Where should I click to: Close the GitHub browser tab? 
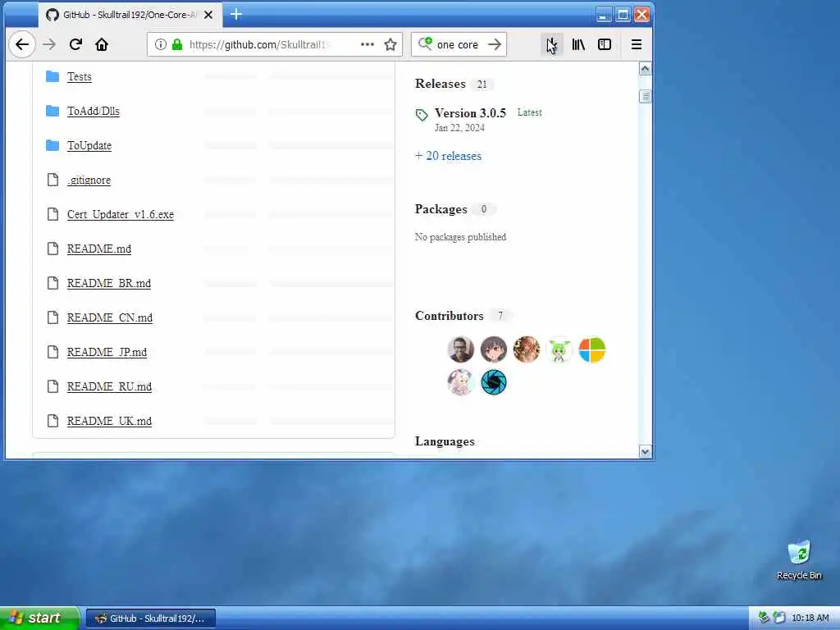click(208, 15)
